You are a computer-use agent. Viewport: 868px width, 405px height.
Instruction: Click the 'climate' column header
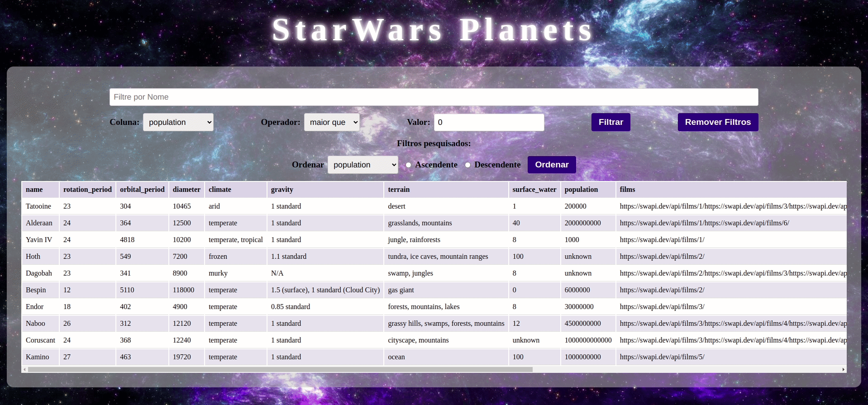[x=236, y=190]
